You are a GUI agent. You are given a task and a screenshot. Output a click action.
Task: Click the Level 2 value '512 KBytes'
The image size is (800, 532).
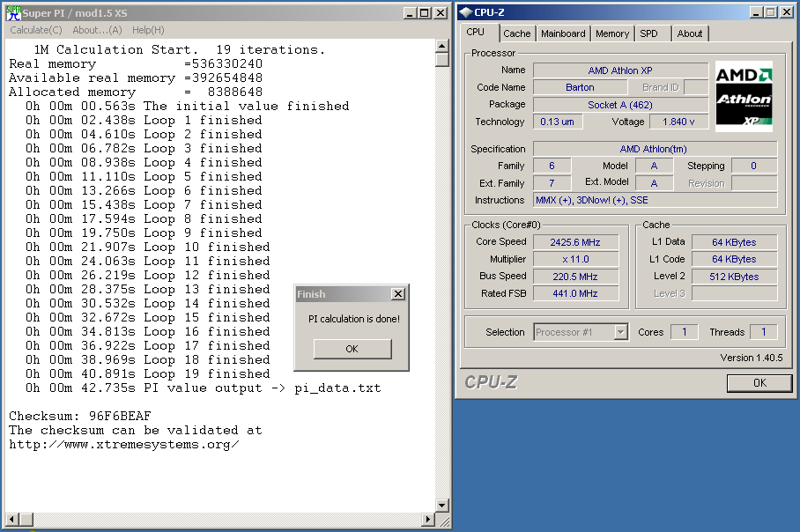coord(734,277)
